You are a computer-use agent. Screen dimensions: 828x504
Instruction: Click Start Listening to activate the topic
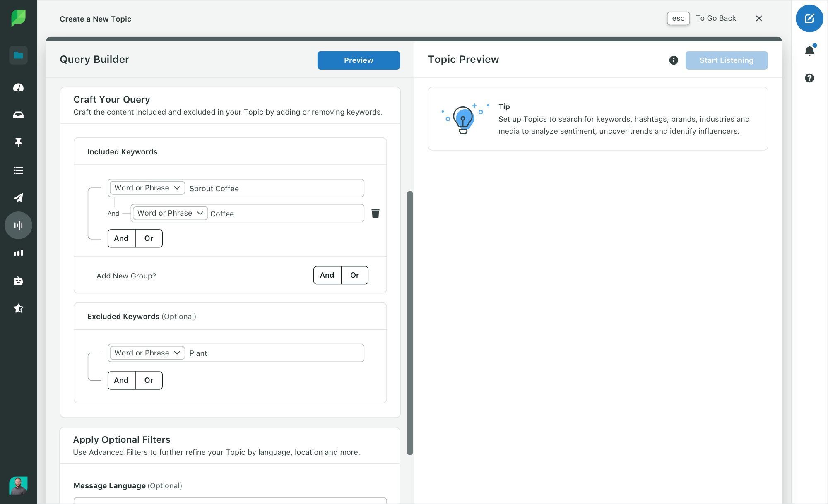(726, 60)
